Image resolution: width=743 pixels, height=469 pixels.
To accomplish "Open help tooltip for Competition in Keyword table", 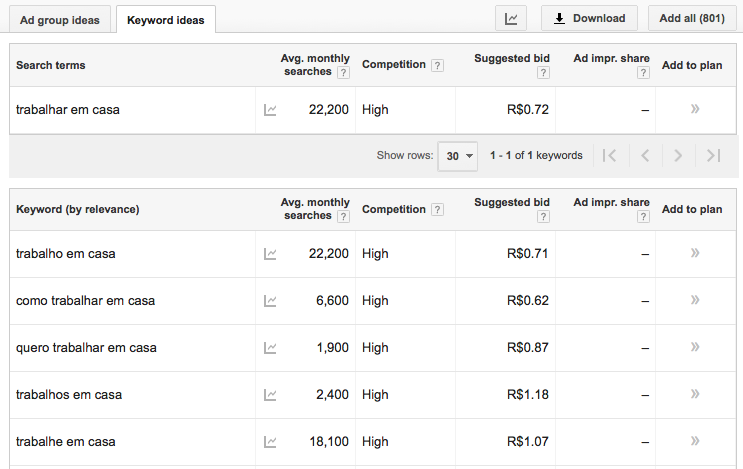I will [x=437, y=210].
